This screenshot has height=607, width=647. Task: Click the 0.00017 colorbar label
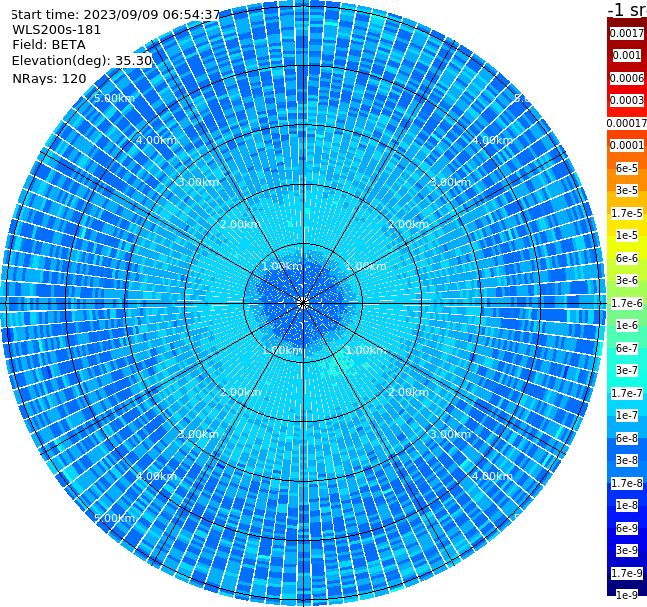(627, 123)
